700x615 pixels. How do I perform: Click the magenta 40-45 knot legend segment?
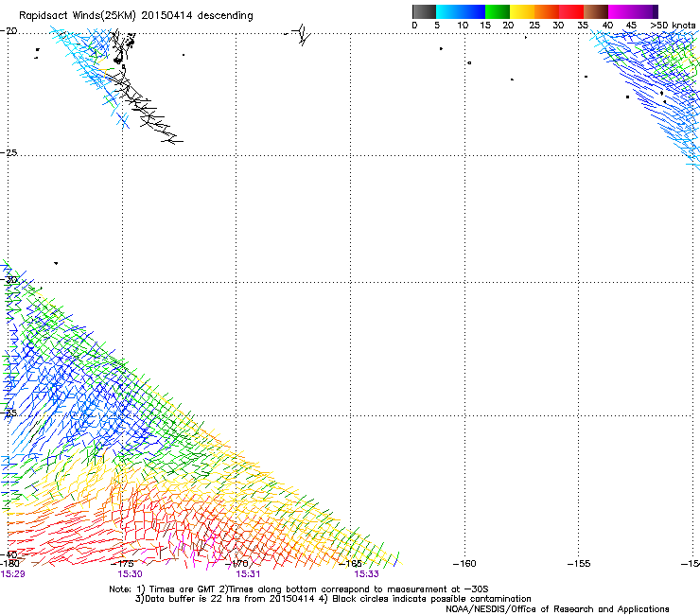[621, 11]
